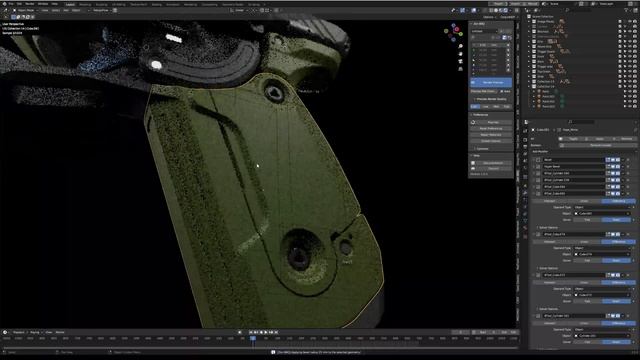640x360 pixels.
Task: Switch to the Modeling workspace tab
Action: 85,4
